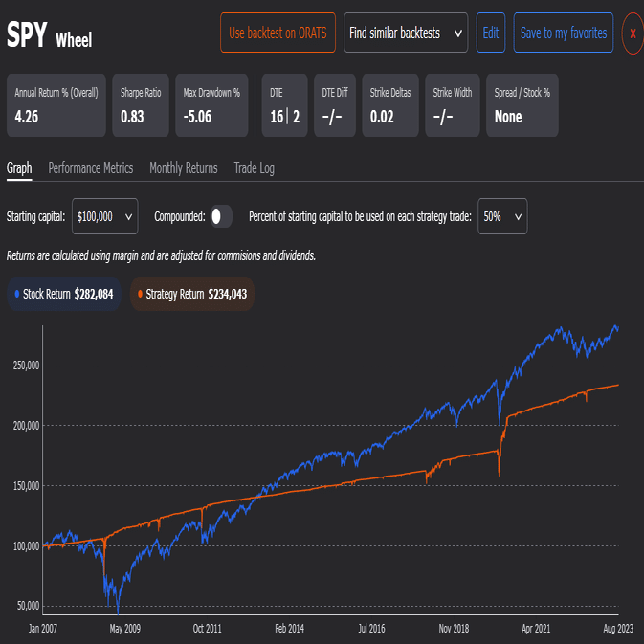
Task: Click the Max Drawdown % stat card
Action: tap(213, 105)
